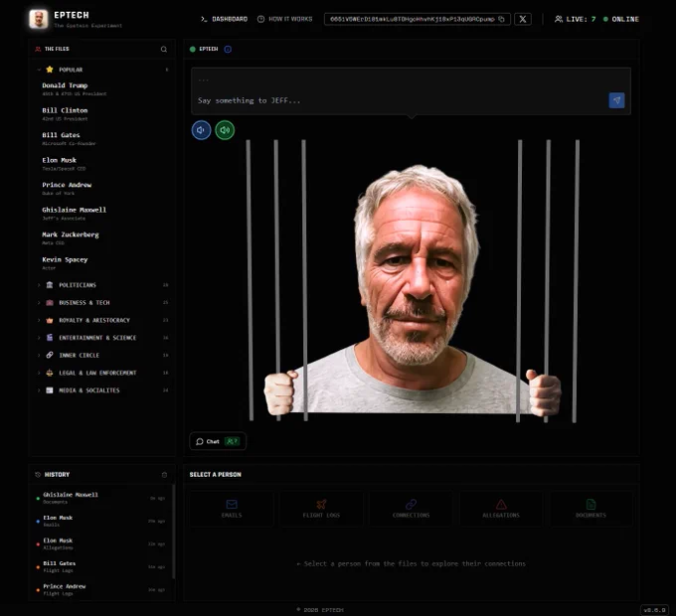Image resolution: width=676 pixels, height=616 pixels.
Task: Click the Media & Socialites newspaper icon
Action: 50,390
